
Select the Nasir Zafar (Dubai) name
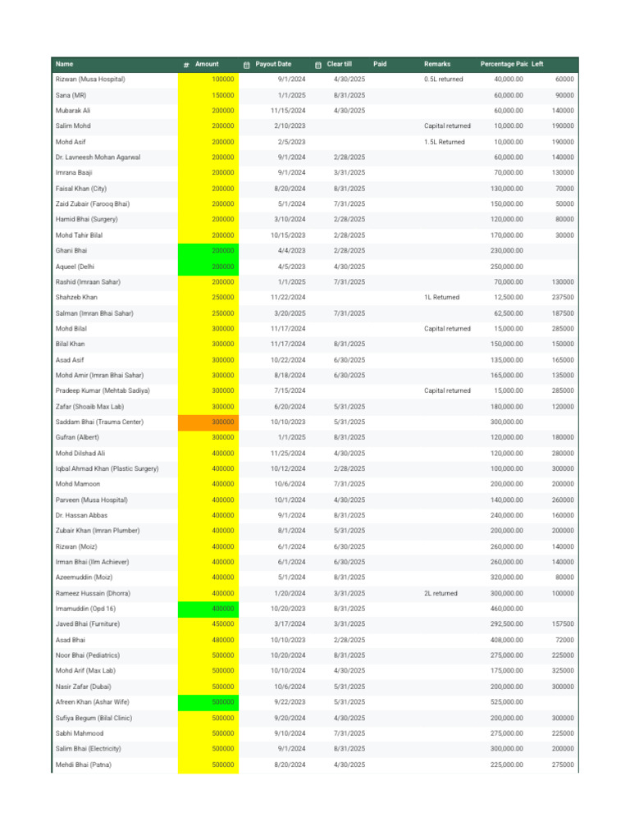[84, 687]
